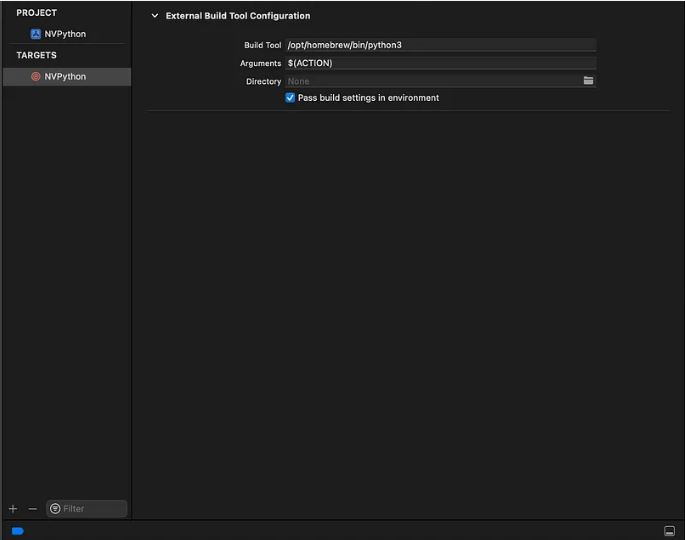Click the folder icon in Directory field
The height and width of the screenshot is (540, 685).
click(588, 81)
